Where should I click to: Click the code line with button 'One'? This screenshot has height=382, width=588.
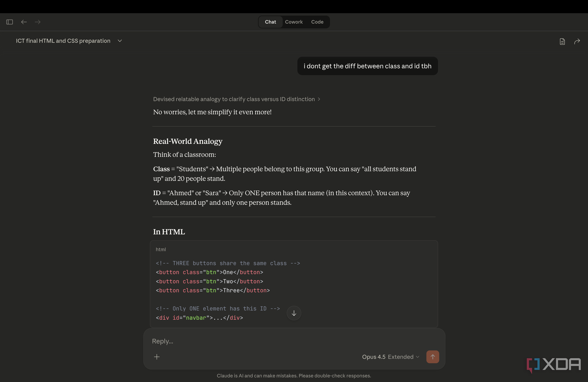(x=209, y=272)
